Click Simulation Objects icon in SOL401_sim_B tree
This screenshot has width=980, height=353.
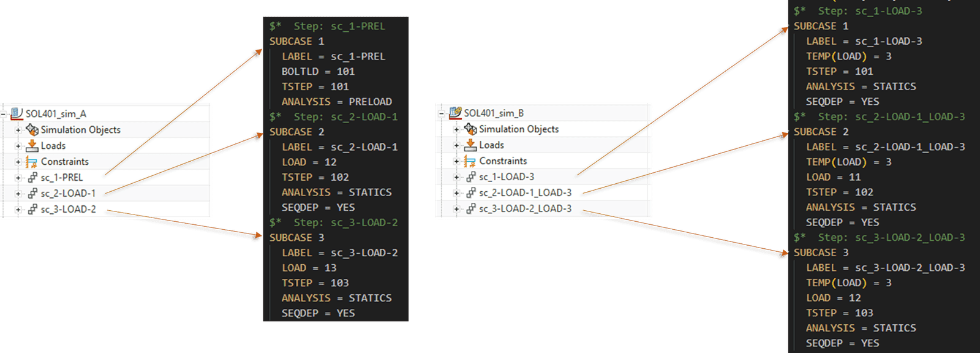click(470, 129)
